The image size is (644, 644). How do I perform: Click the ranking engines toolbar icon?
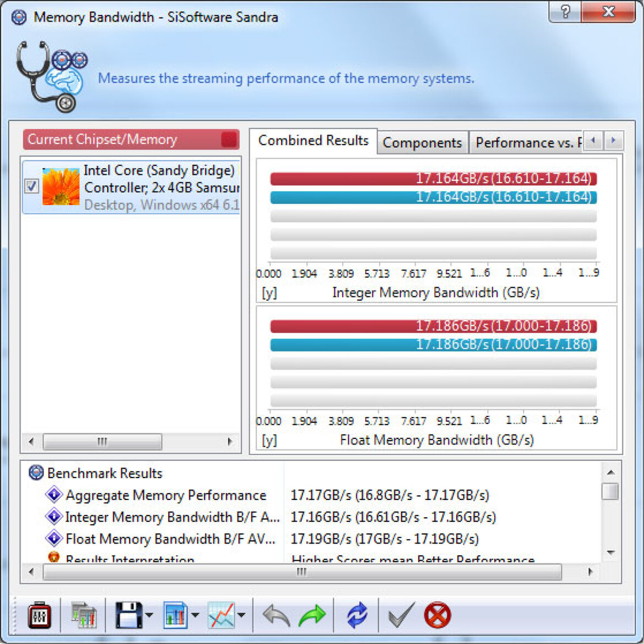84,615
